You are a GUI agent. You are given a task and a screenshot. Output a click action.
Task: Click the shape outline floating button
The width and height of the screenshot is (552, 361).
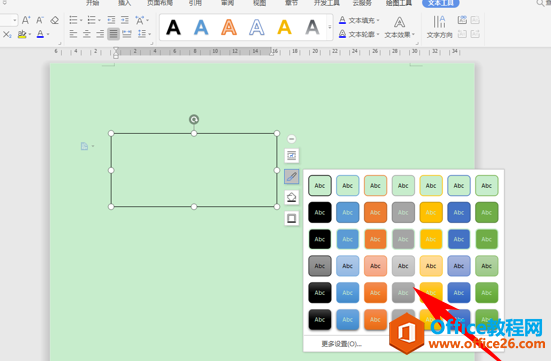coord(291,218)
